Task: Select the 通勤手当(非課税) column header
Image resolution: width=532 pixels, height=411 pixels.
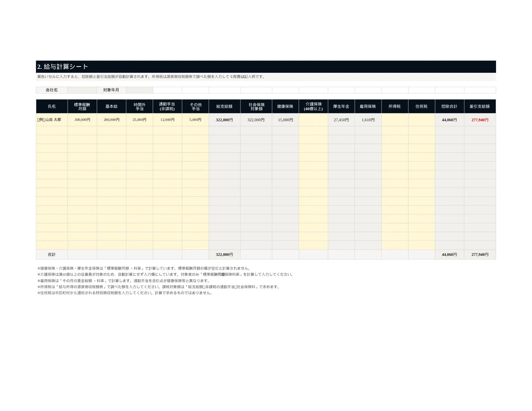Action: pos(167,106)
